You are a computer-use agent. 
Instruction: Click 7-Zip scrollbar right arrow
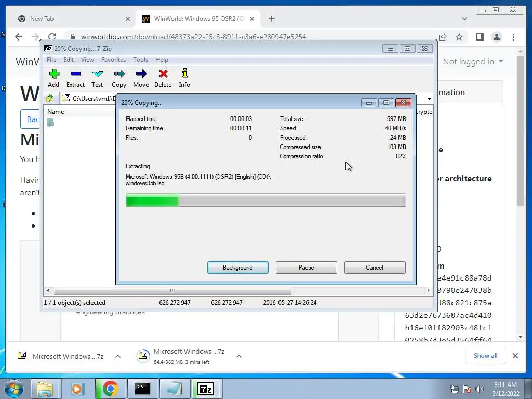(x=428, y=290)
